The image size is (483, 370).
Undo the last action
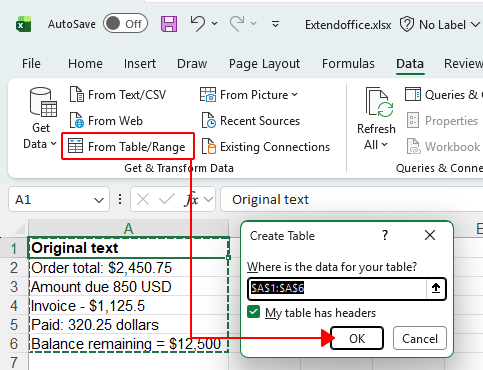[x=198, y=24]
